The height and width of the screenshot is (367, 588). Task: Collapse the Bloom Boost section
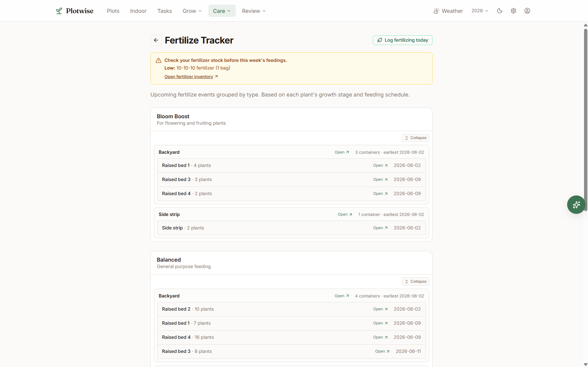point(415,138)
